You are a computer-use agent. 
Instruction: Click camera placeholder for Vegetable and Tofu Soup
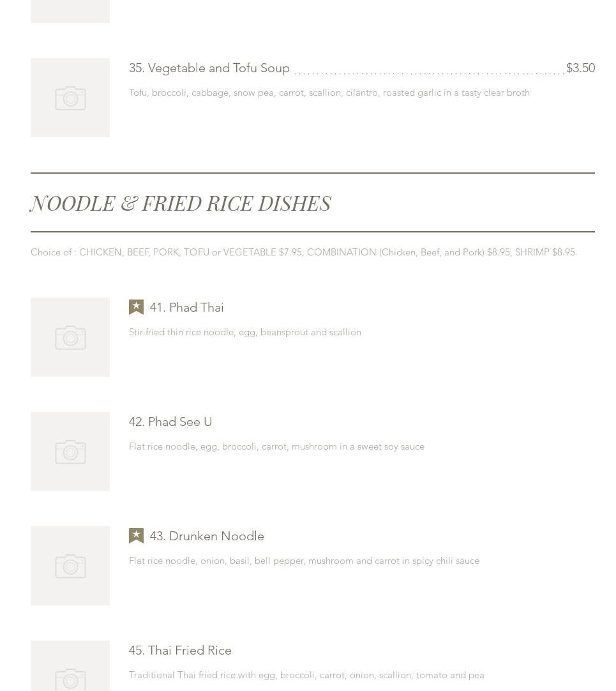coord(70,98)
